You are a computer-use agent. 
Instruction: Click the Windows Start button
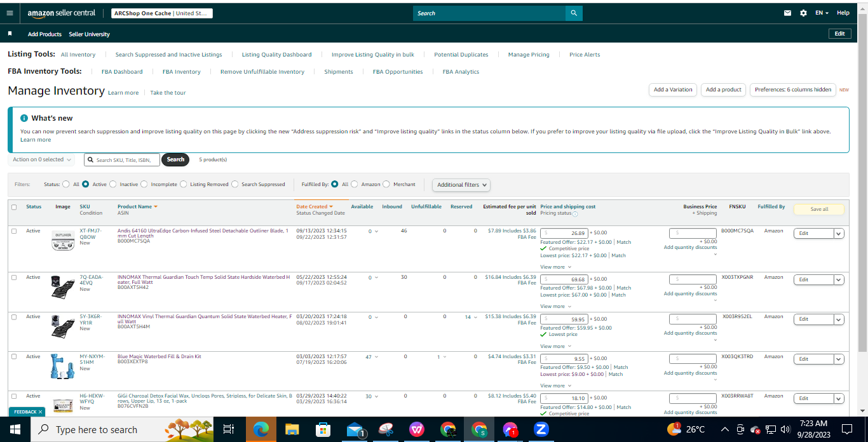click(x=15, y=429)
